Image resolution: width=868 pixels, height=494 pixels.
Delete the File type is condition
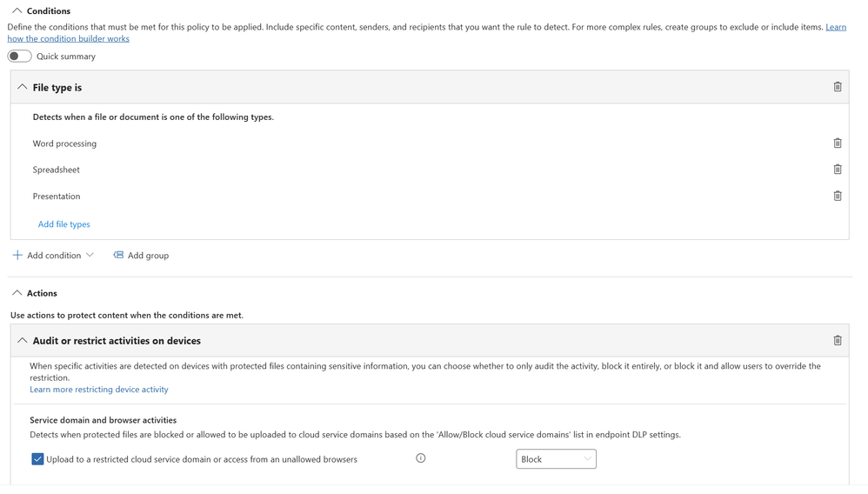[838, 87]
